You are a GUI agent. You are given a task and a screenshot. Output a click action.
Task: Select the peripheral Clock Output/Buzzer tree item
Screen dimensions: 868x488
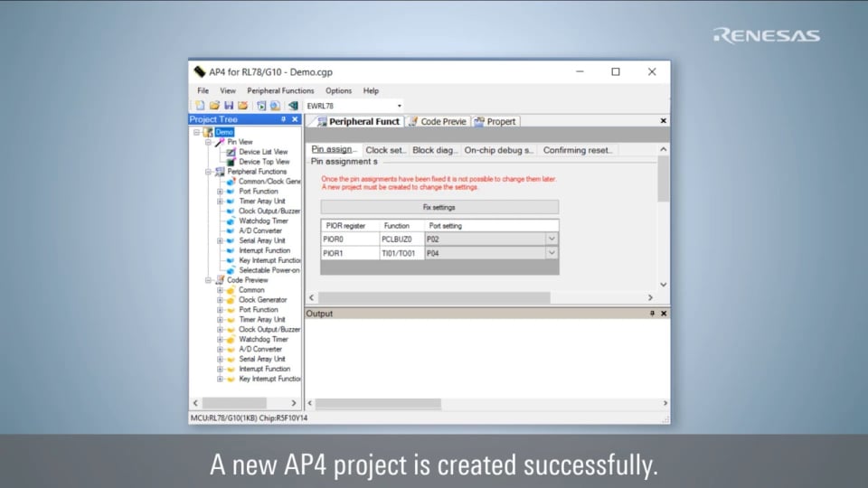(x=269, y=211)
